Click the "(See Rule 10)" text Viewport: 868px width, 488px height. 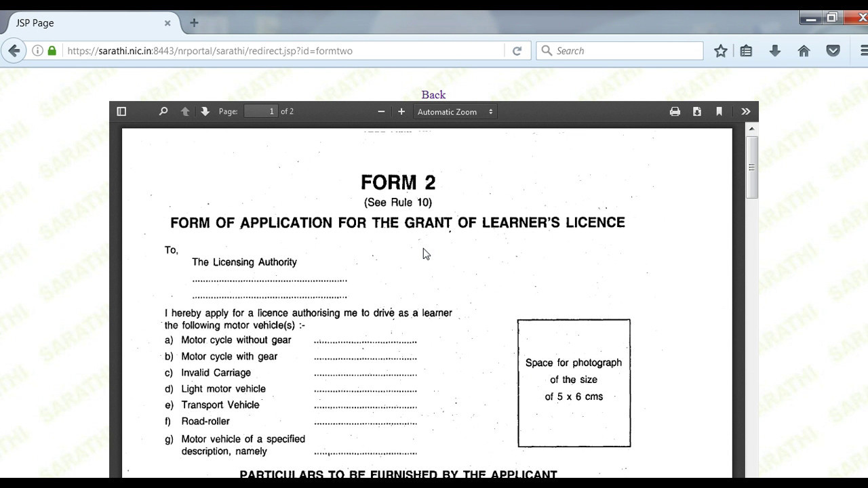click(x=398, y=202)
